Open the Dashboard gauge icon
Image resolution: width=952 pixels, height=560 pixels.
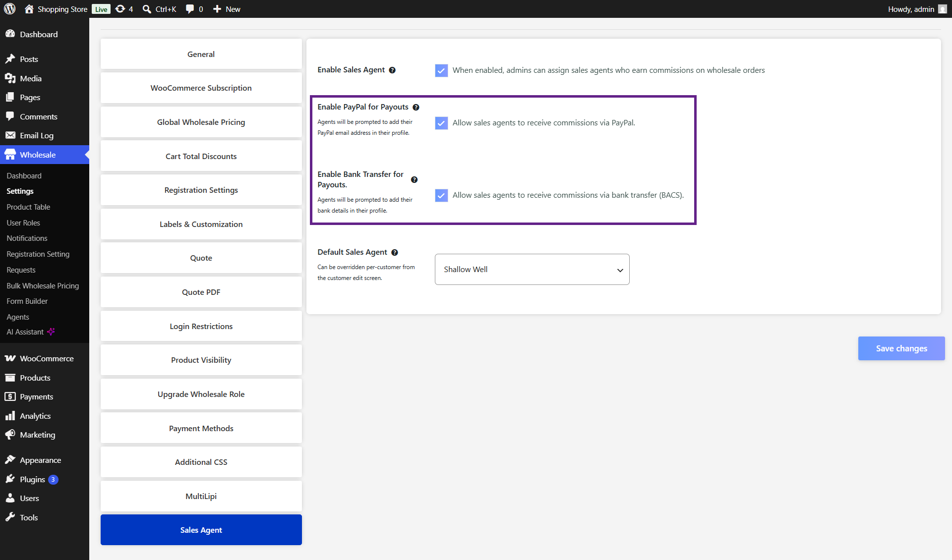click(x=10, y=34)
